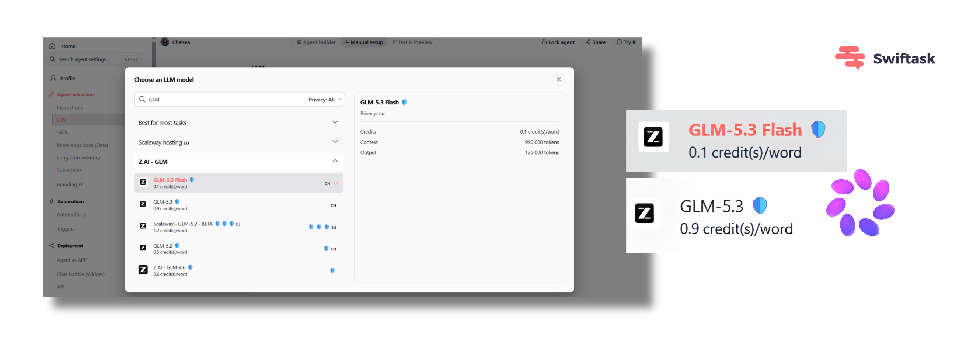Open the Privacy: All dropdown
Viewport: 980px width, 363px height.
[324, 99]
